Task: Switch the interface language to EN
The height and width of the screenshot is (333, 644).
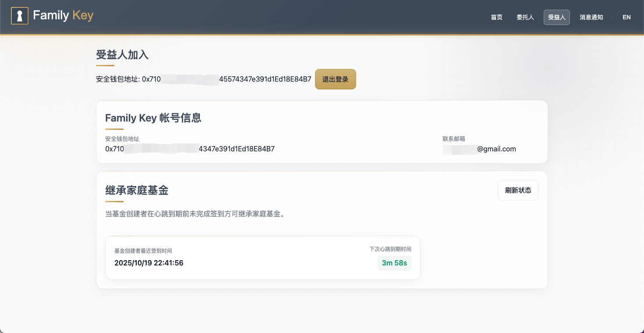Action: 626,17
